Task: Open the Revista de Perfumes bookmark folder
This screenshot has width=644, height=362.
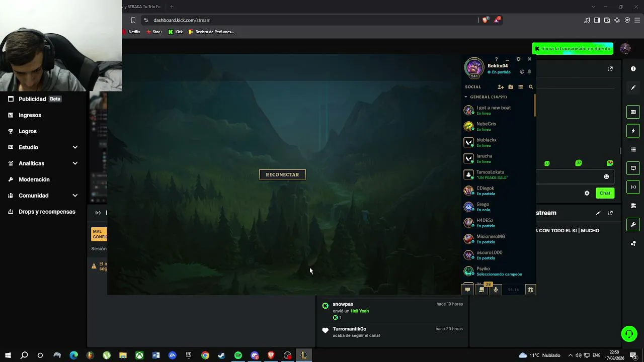Action: 211,32
